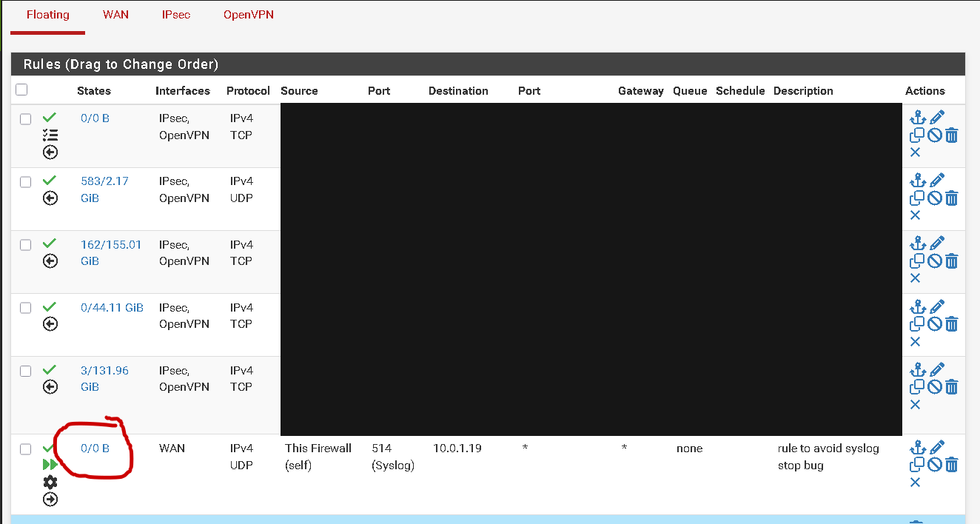
Task: Check the select-all checkbox in table header
Action: tap(21, 90)
